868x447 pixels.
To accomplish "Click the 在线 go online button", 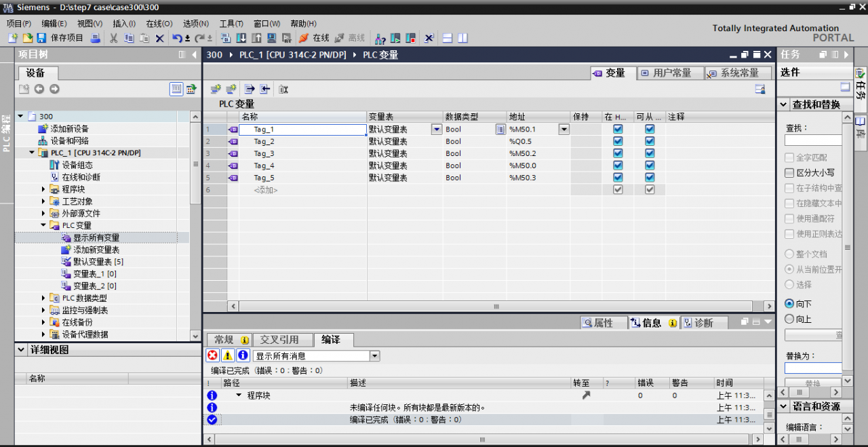I will click(313, 38).
